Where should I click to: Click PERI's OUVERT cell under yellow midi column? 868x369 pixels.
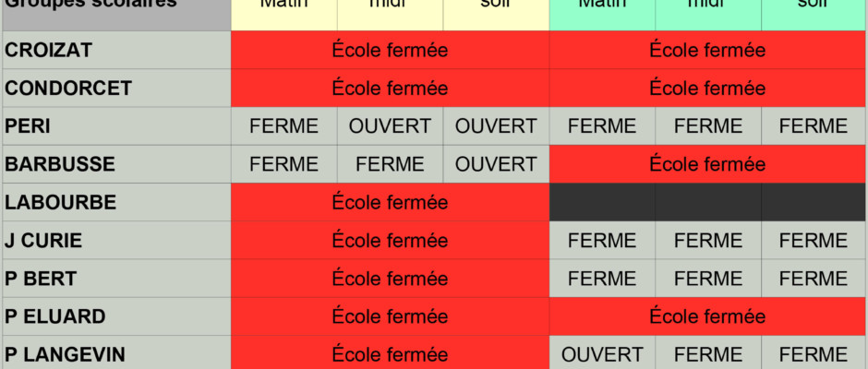(390, 126)
